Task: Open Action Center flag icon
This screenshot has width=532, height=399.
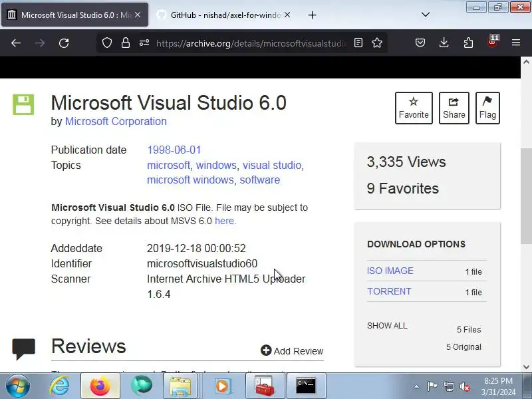Action: click(x=432, y=386)
